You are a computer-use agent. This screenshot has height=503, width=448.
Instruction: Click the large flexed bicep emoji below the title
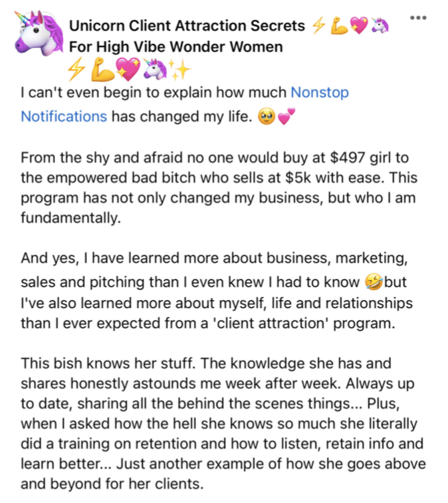[x=102, y=69]
